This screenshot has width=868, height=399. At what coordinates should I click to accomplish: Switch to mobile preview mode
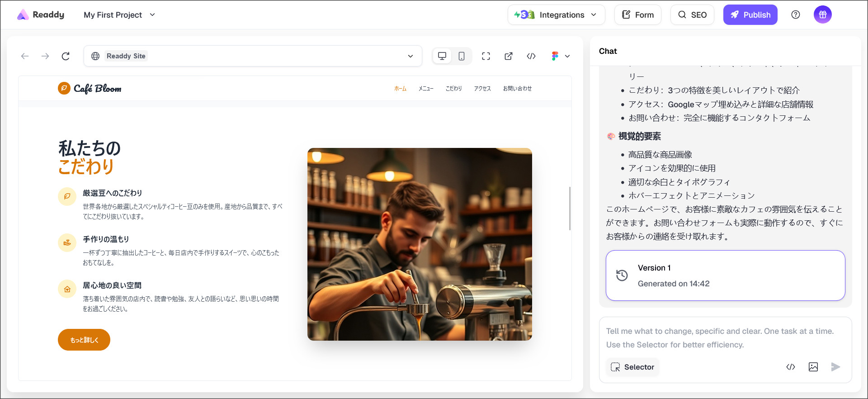click(x=462, y=56)
